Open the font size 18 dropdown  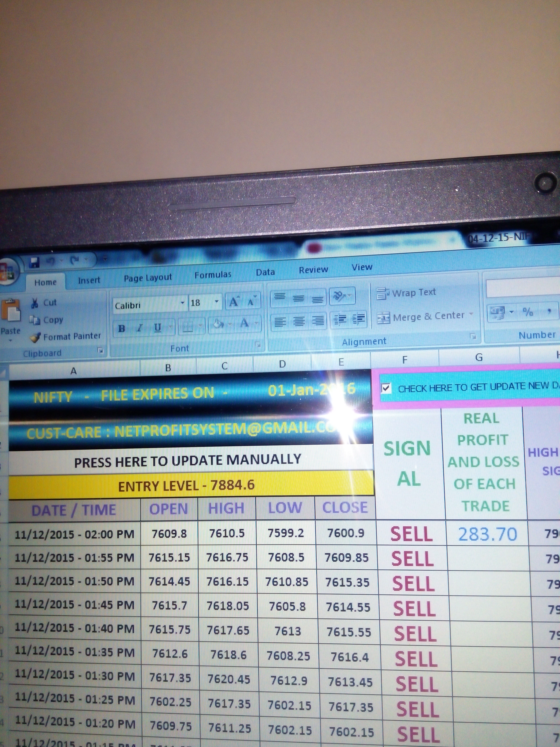tap(217, 301)
